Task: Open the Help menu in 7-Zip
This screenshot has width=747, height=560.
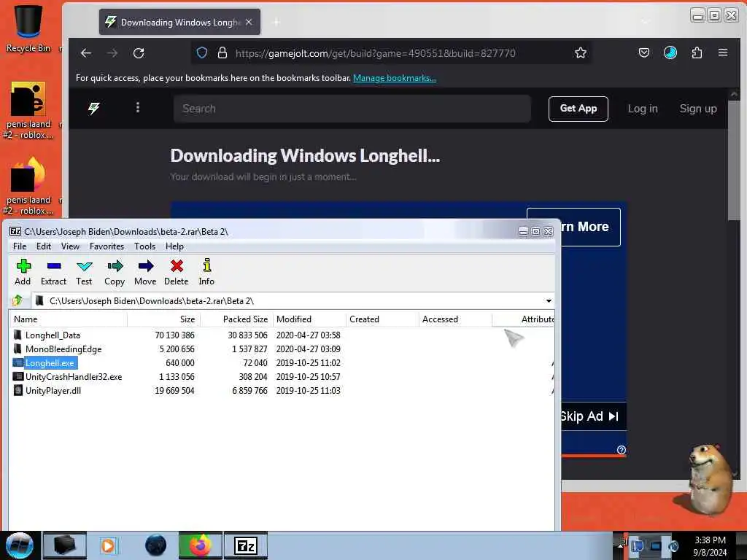Action: [x=174, y=246]
